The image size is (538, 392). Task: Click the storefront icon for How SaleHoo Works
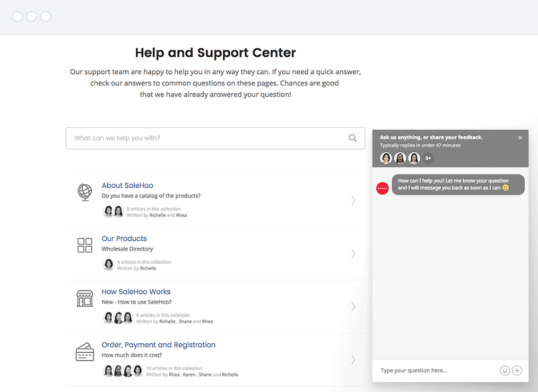[85, 298]
